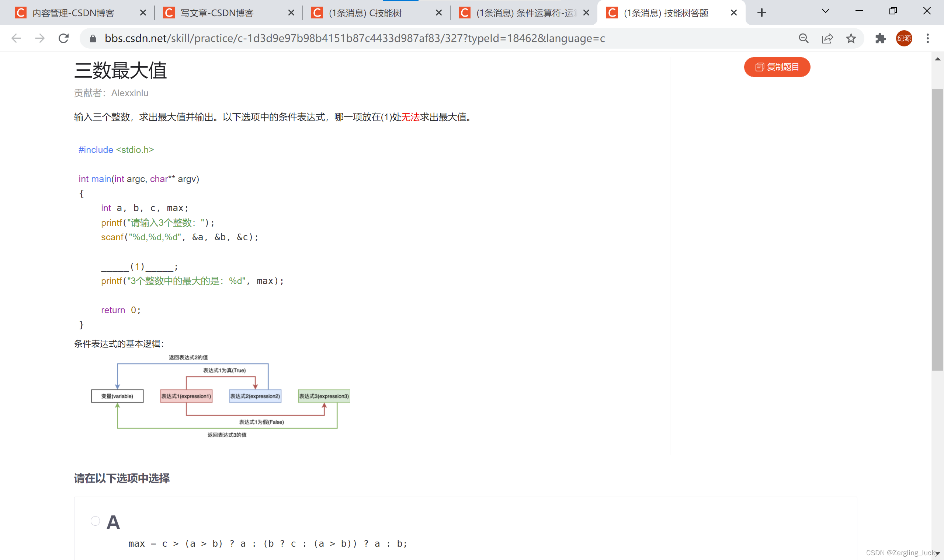Click the #include <stdio.h> code line

pyautogui.click(x=116, y=150)
